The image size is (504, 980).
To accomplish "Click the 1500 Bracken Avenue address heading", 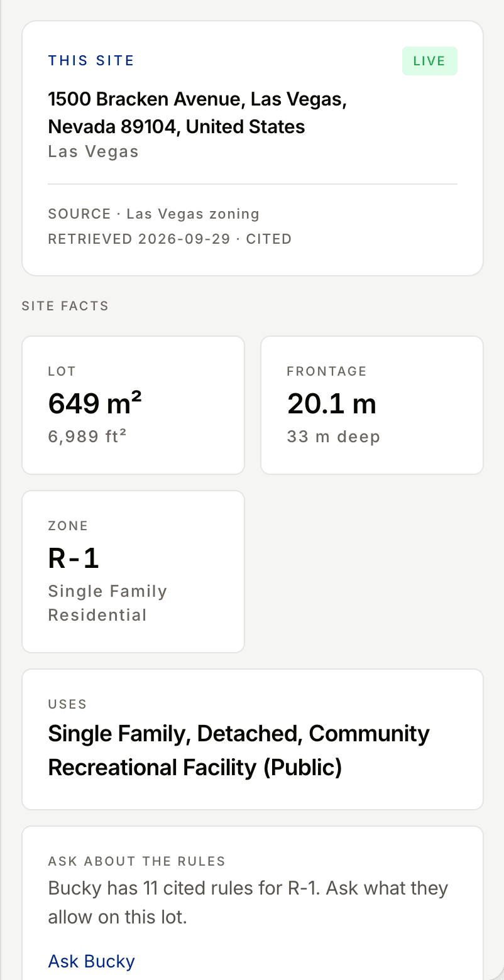I will pyautogui.click(x=197, y=112).
